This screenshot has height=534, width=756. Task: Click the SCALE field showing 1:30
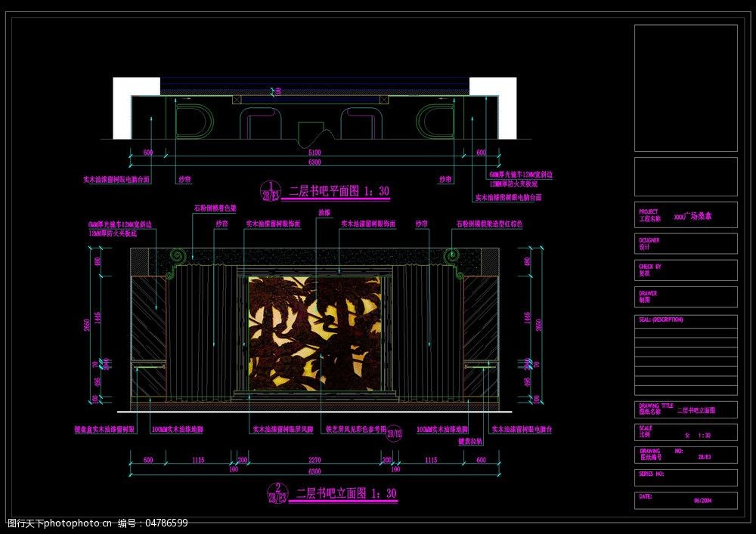pyautogui.click(x=685, y=432)
